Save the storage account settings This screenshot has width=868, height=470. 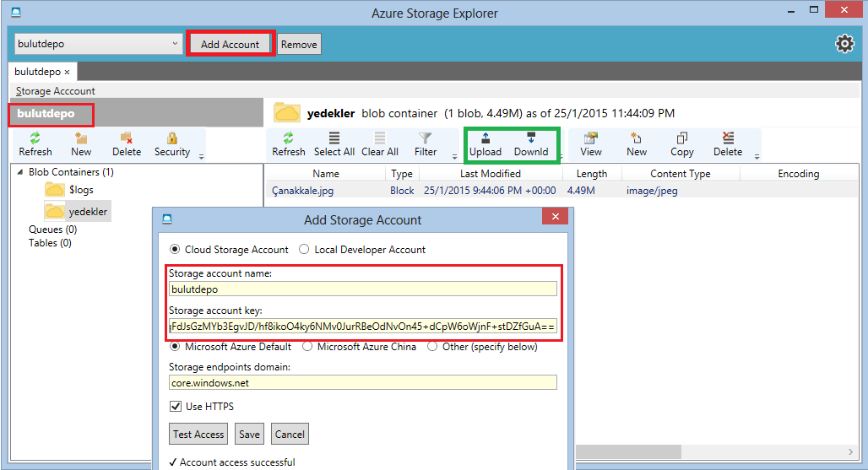[249, 434]
